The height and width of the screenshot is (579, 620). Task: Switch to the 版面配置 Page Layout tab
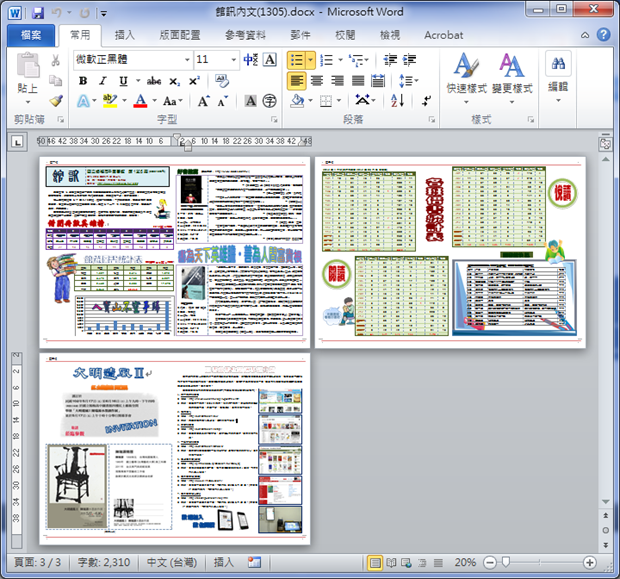(x=180, y=35)
